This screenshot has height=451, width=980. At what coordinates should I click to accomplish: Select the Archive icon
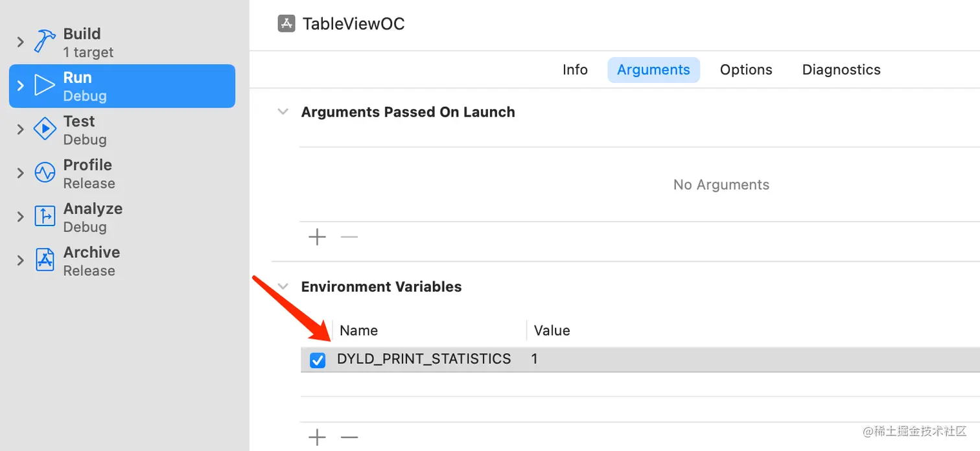[45, 260]
